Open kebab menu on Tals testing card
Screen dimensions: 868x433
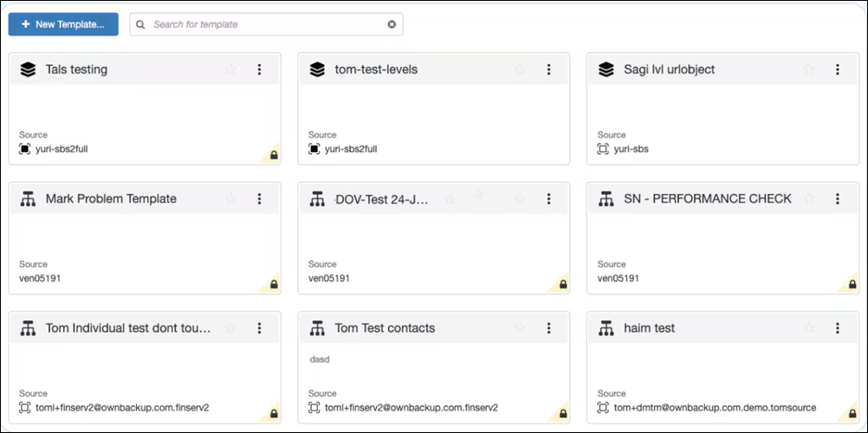[260, 69]
